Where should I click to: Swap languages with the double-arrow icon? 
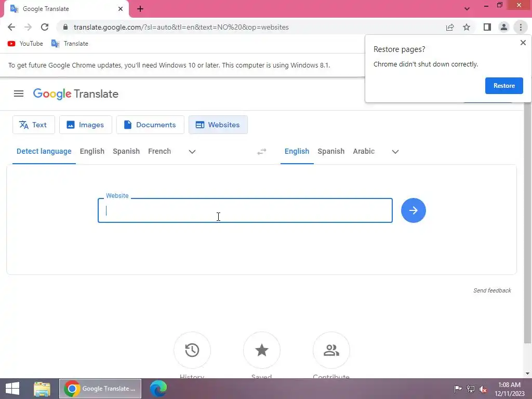point(262,152)
